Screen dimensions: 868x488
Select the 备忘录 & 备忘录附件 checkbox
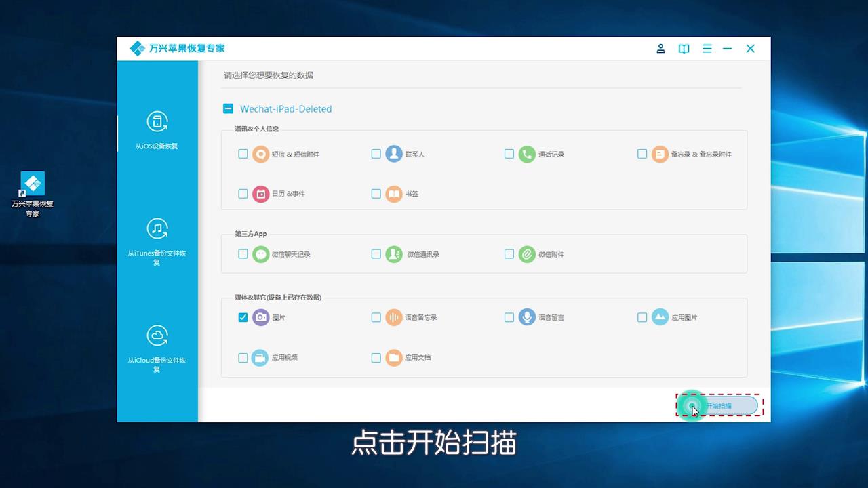pyautogui.click(x=642, y=154)
